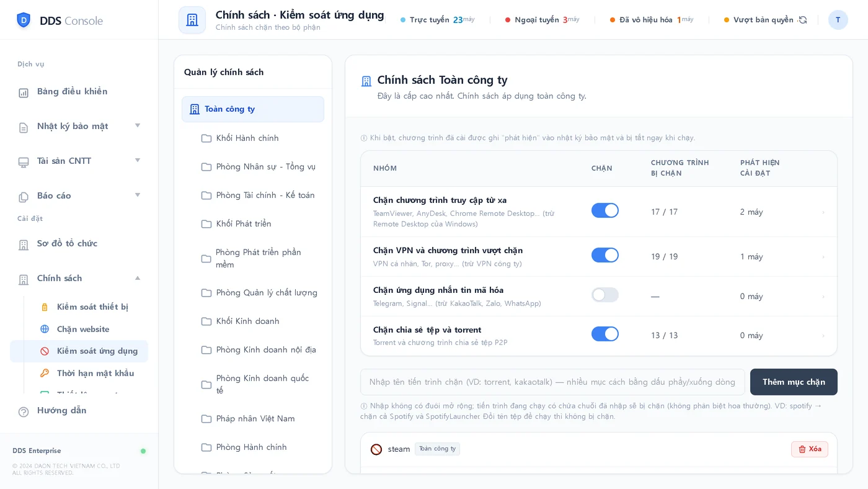The width and height of the screenshot is (868, 489).
Task: Click the Ngoại tuyến 3 máy status
Action: coord(542,20)
